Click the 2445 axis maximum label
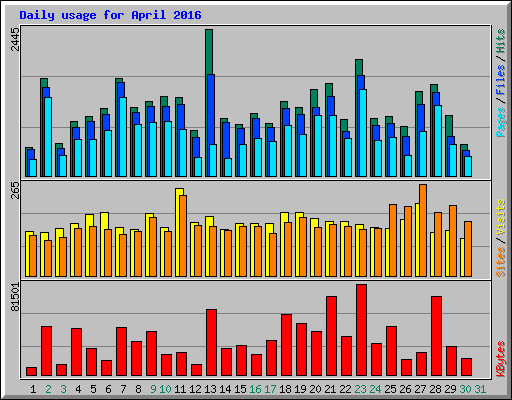The width and height of the screenshot is (512, 400). click(x=15, y=39)
